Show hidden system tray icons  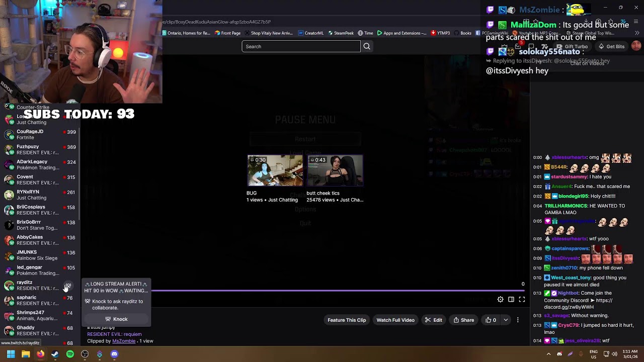(x=548, y=354)
